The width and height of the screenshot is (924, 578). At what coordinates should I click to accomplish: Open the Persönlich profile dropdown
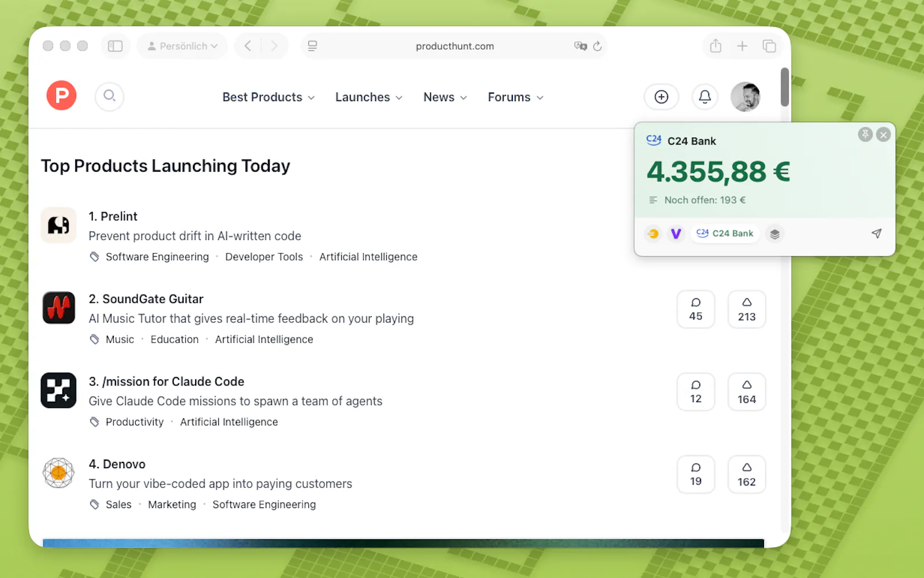[182, 46]
